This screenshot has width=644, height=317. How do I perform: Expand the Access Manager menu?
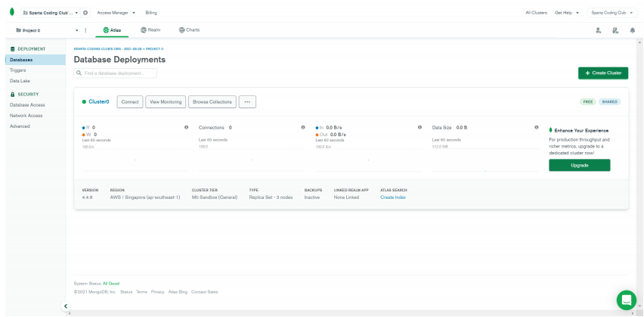coord(116,13)
